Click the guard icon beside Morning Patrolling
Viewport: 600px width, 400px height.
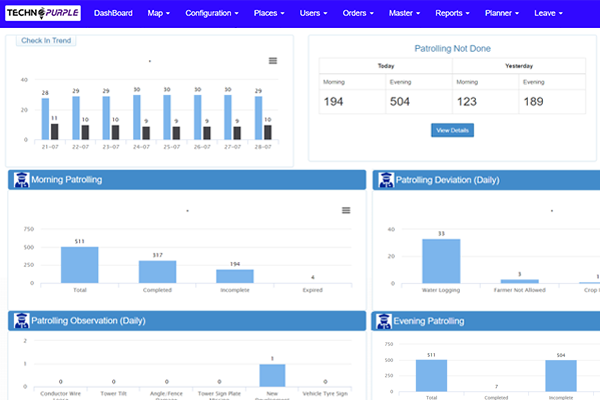[21, 180]
